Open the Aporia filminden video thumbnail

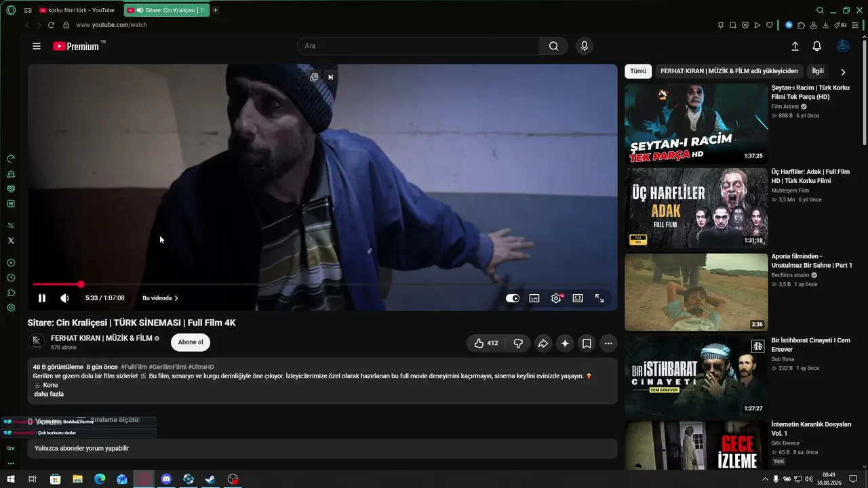pyautogui.click(x=696, y=292)
